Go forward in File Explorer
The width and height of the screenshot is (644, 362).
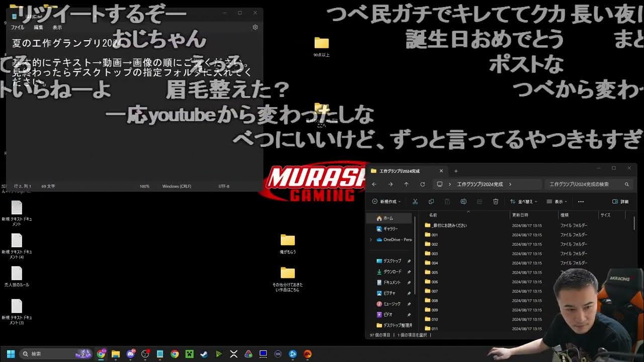tap(390, 185)
